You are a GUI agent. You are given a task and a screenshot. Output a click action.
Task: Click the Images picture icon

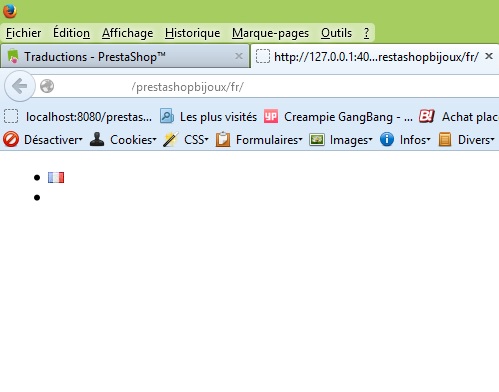coord(317,140)
